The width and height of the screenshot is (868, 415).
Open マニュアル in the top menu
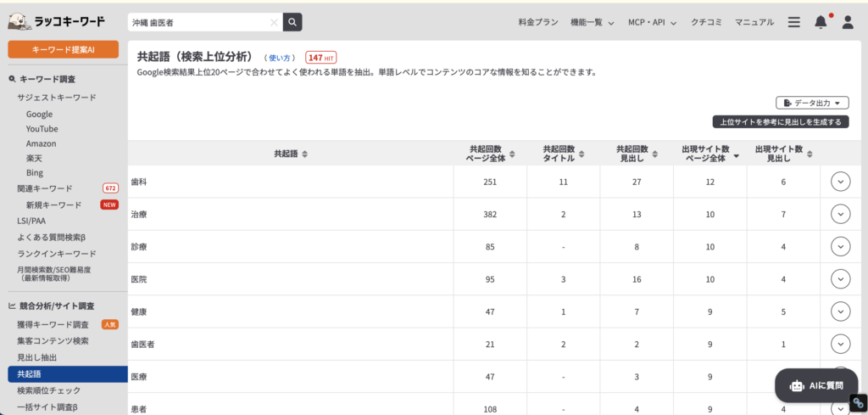click(x=754, y=23)
